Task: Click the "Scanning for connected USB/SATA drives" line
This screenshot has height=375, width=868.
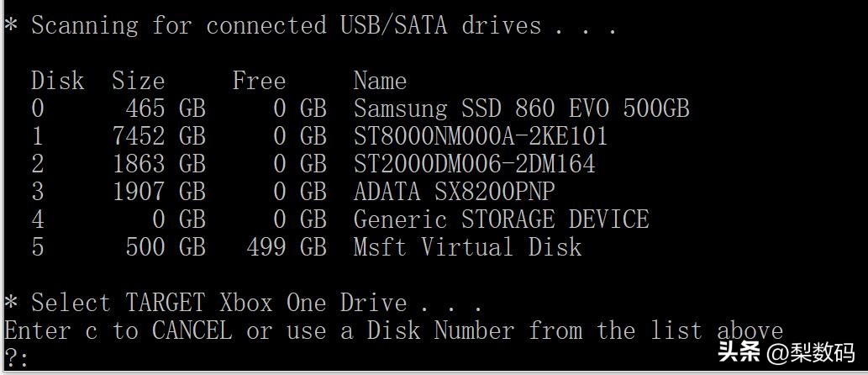Action: (x=311, y=25)
